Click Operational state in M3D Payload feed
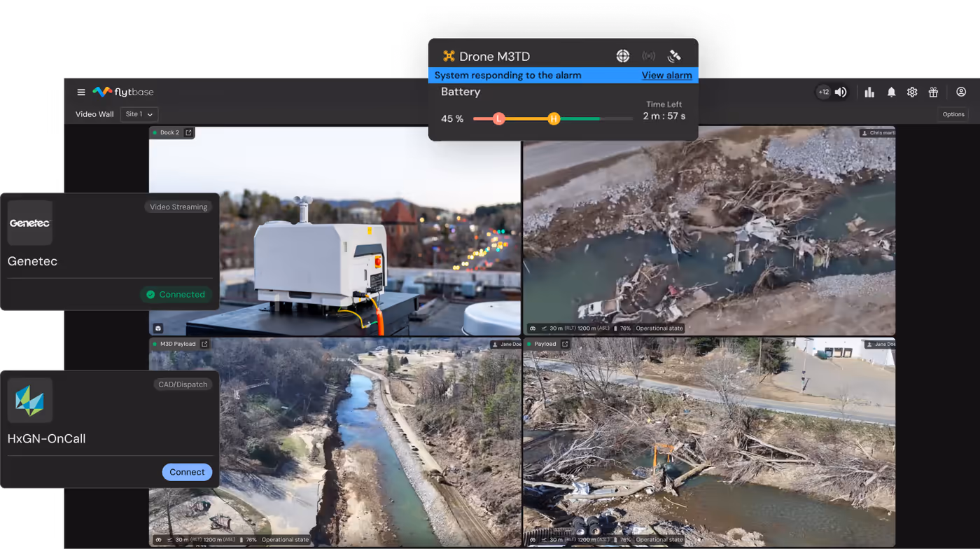The height and width of the screenshot is (549, 980). tap(285, 540)
